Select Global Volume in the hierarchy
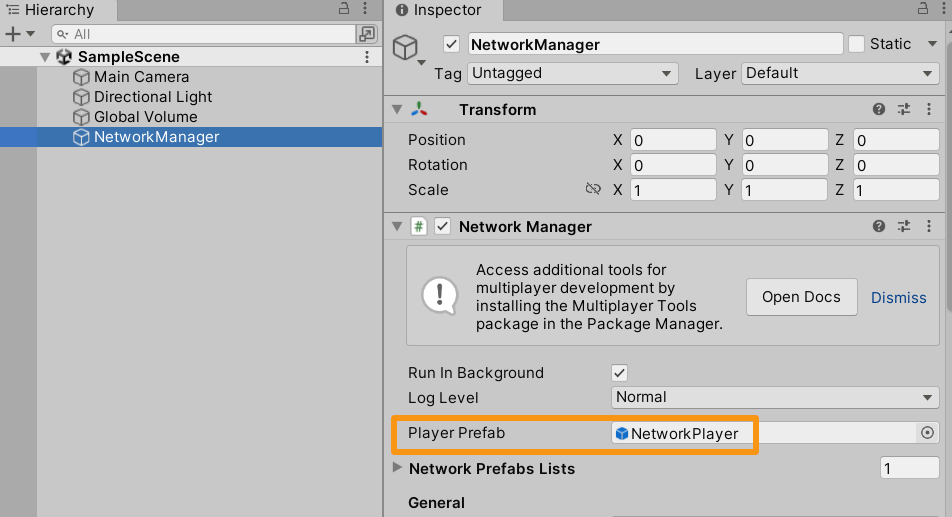The height and width of the screenshot is (517, 952). point(145,117)
